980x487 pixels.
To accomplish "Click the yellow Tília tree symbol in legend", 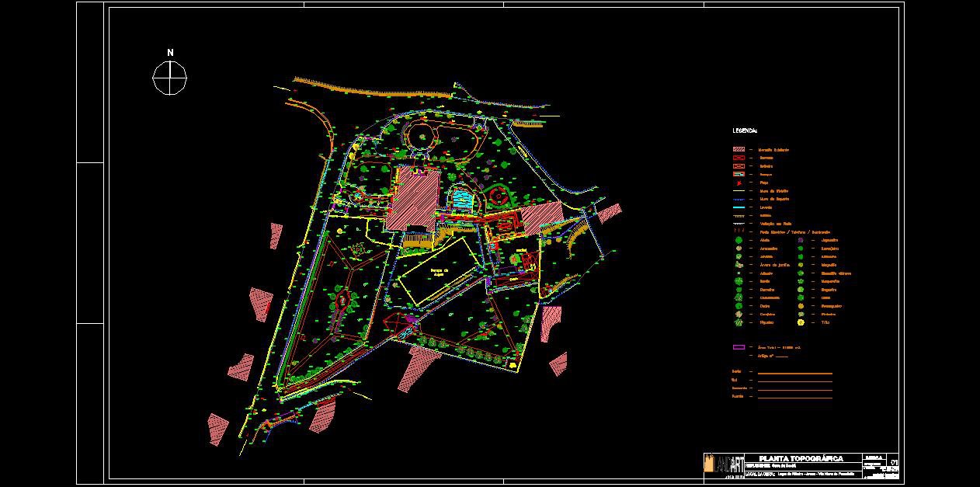I will (x=801, y=322).
